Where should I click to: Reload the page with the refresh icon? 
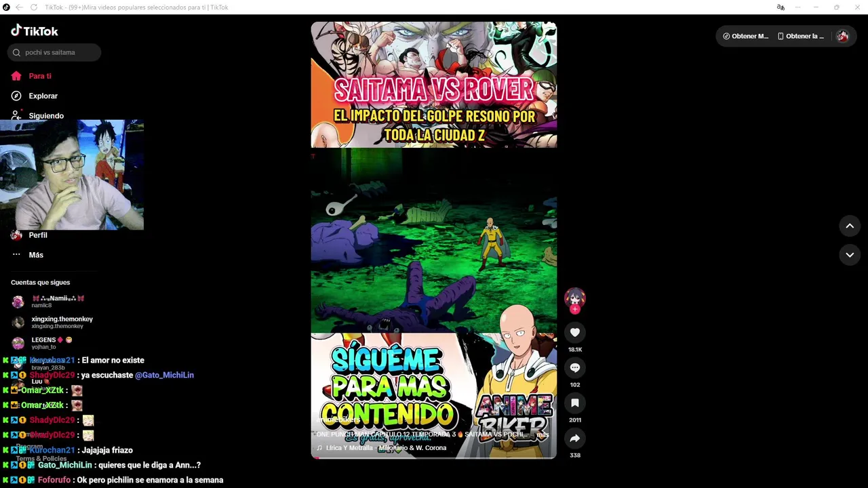point(33,7)
